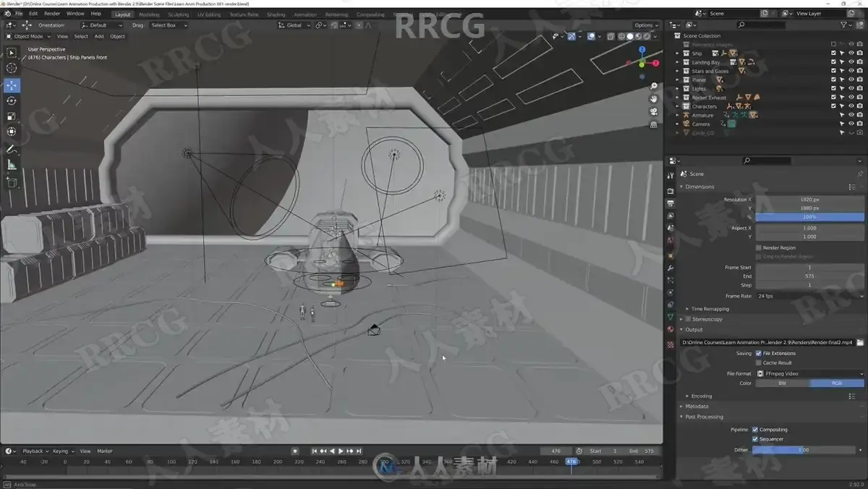Activate the Rotate tool

[x=12, y=101]
